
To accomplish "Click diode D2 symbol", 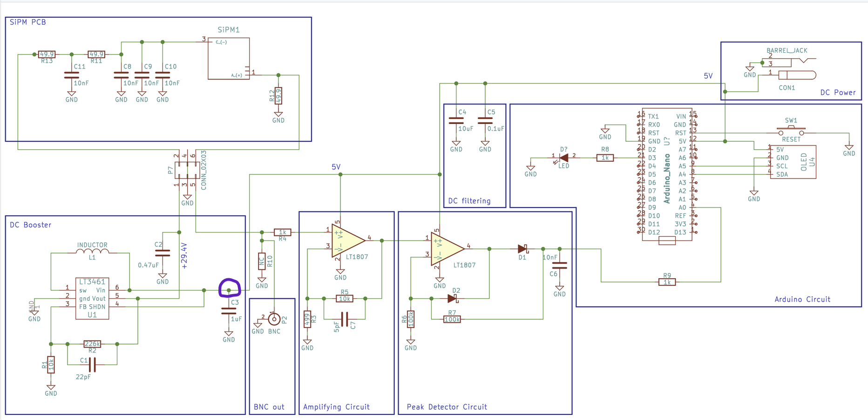I will click(x=452, y=298).
